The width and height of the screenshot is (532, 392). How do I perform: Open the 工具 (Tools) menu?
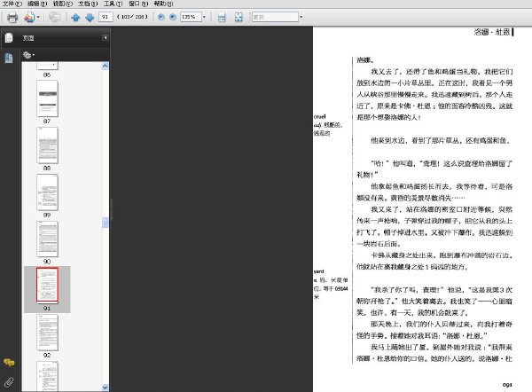tap(113, 4)
